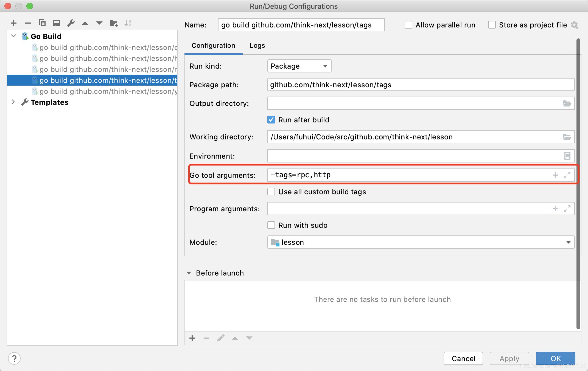Viewport: 588px width, 371px height.
Task: Browse for the Output directory folder
Action: point(567,103)
